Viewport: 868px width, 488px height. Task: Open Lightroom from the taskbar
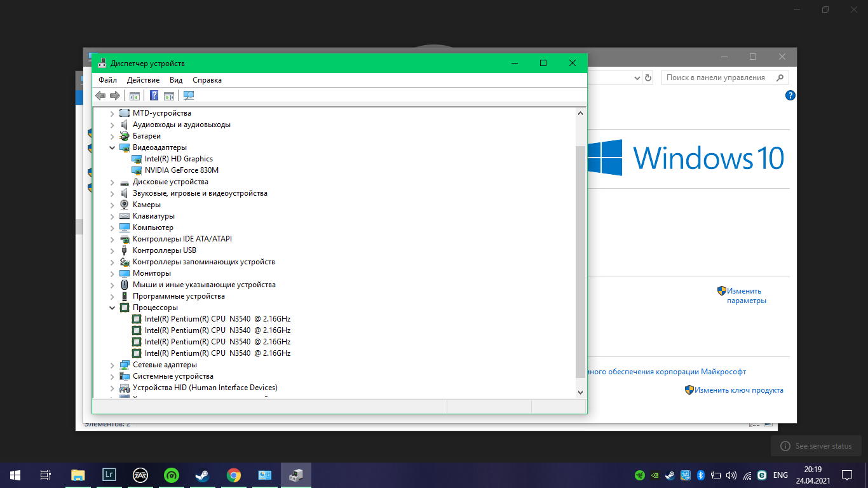pyautogui.click(x=109, y=475)
